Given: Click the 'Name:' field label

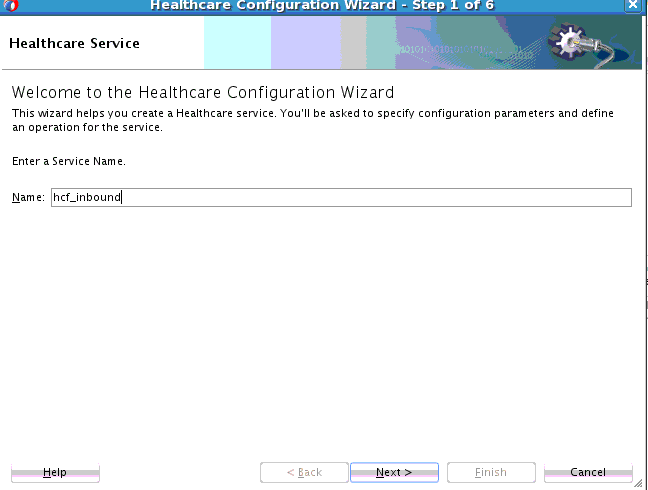Looking at the screenshot, I should [28, 197].
